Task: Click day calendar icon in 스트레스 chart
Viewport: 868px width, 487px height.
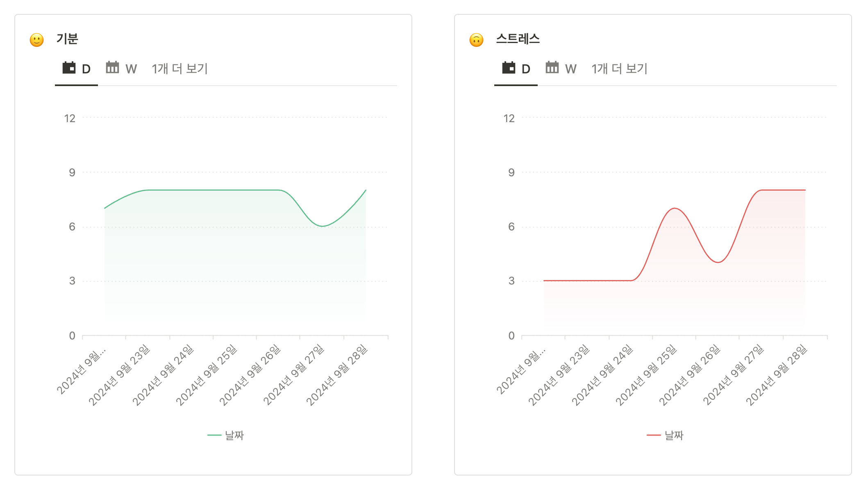Action: click(509, 68)
